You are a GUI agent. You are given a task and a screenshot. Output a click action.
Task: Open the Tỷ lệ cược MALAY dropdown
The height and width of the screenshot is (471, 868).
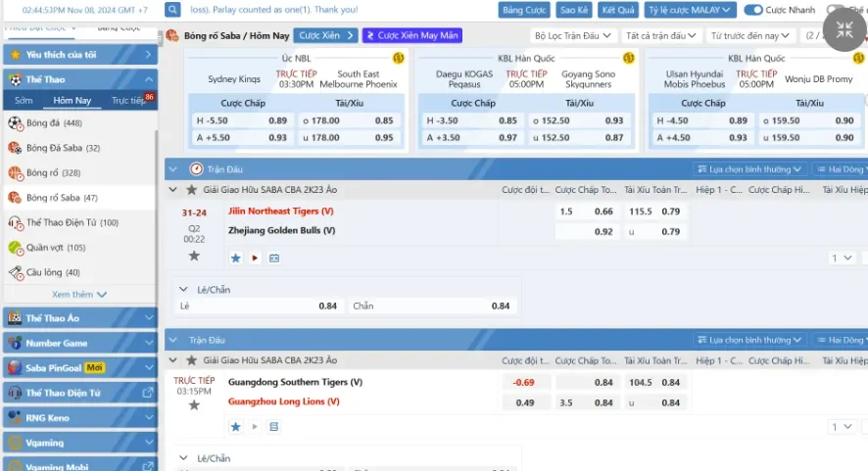[x=690, y=10]
